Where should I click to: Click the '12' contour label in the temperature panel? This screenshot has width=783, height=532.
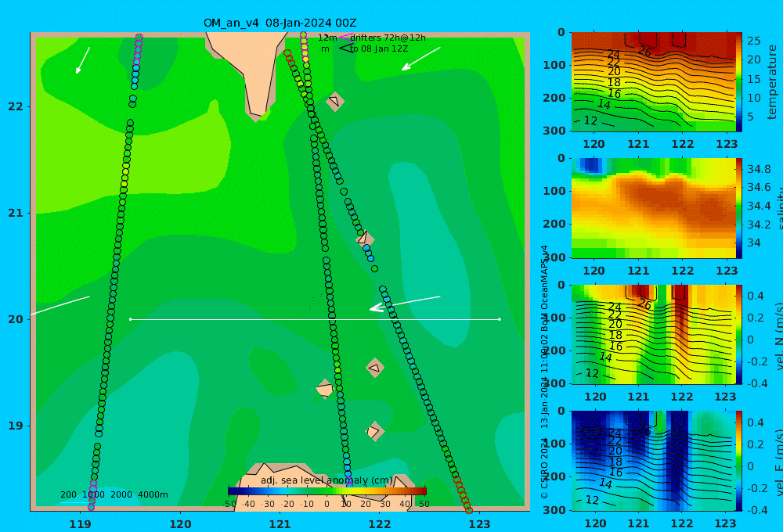click(590, 120)
